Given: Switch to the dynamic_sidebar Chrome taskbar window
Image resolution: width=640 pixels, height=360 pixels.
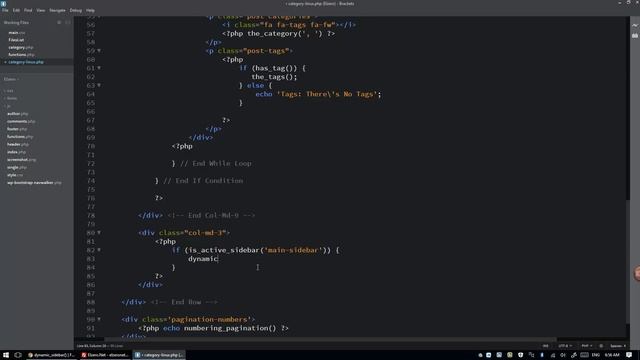Looking at the screenshot, I should [x=51, y=355].
